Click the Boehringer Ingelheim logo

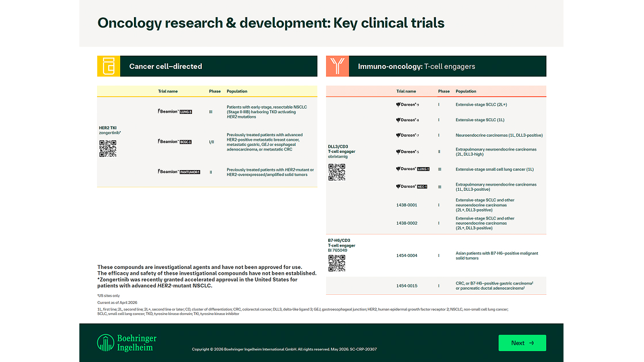[x=127, y=342]
